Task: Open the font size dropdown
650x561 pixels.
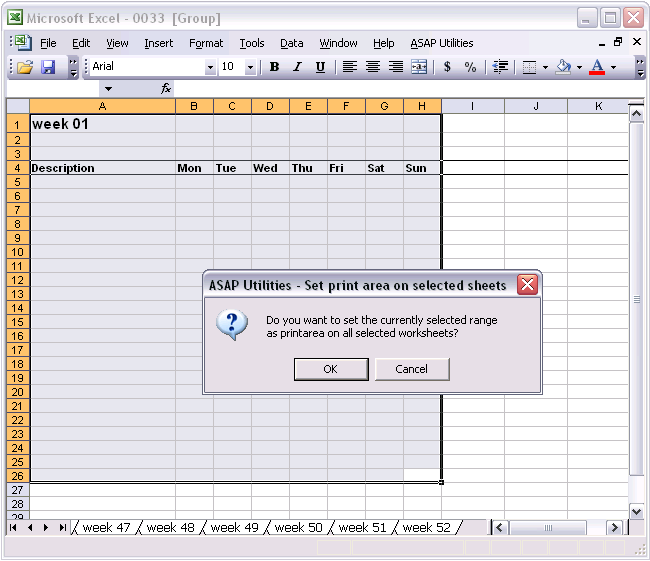Action: 250,67
